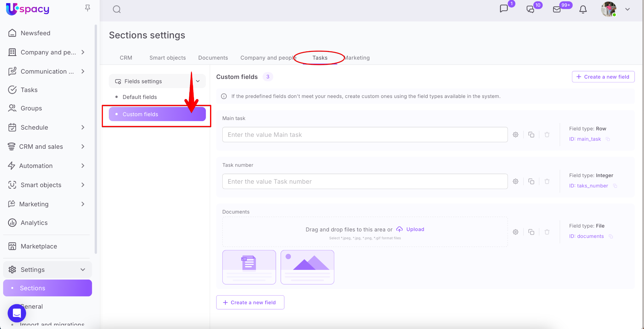Pin the sidebar using pin icon
644x329 pixels.
[88, 8]
